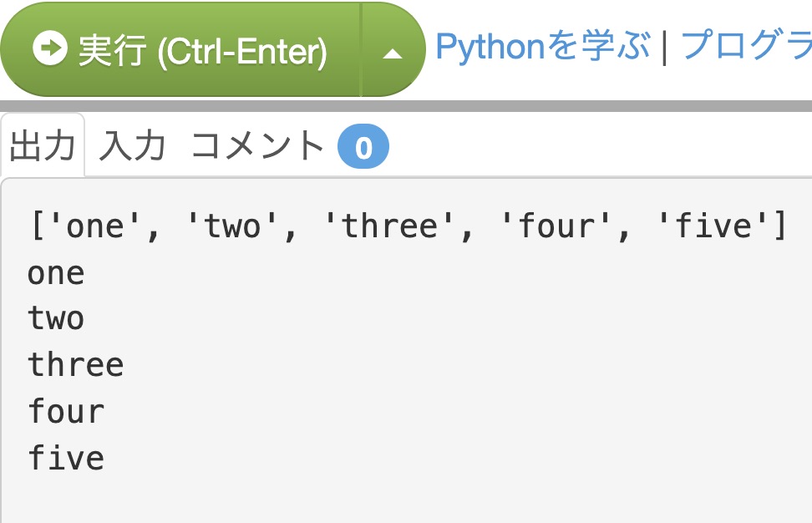Viewport: 812px width, 523px height.
Task: Select the standalone four output line
Action: (66, 411)
